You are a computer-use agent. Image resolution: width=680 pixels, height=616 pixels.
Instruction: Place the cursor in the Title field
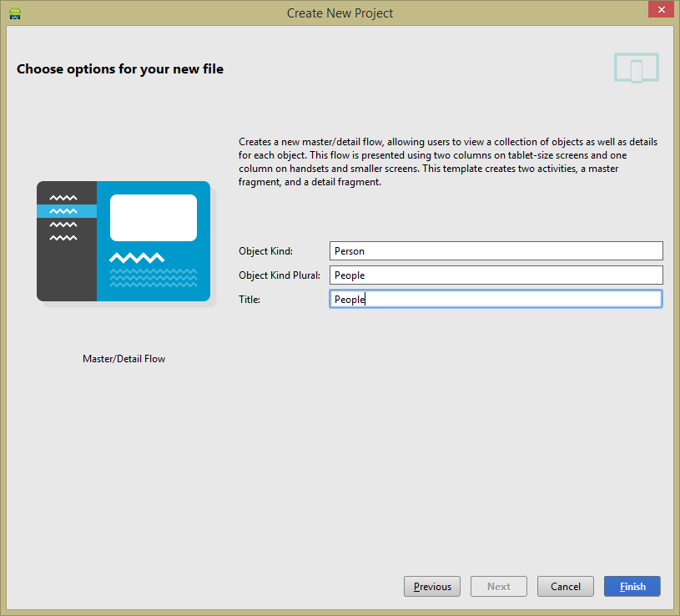click(x=496, y=300)
